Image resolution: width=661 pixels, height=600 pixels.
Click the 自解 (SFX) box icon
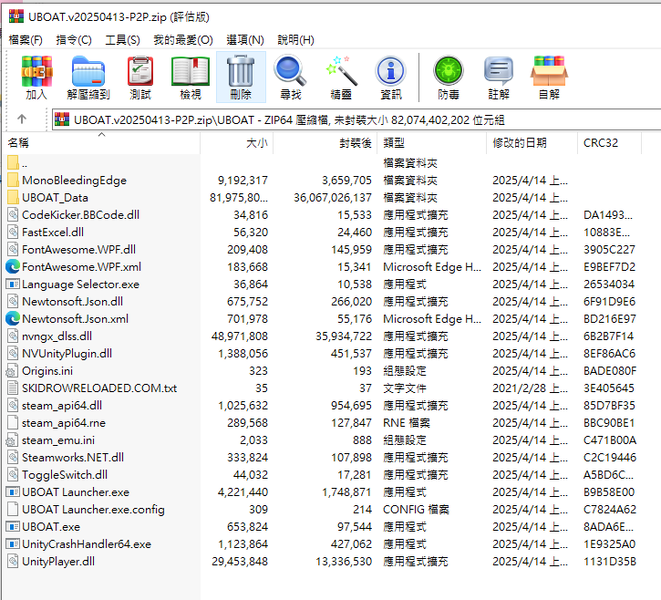[x=549, y=77]
